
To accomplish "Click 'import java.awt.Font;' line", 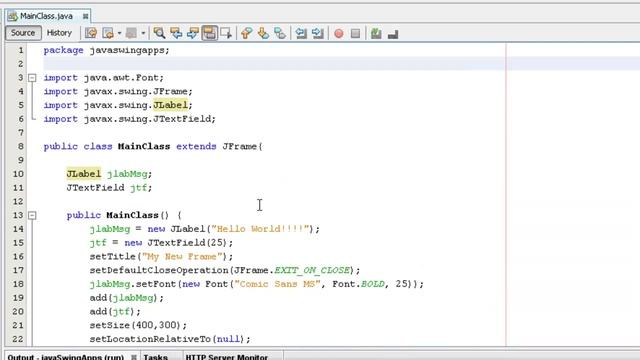I will click(x=103, y=78).
